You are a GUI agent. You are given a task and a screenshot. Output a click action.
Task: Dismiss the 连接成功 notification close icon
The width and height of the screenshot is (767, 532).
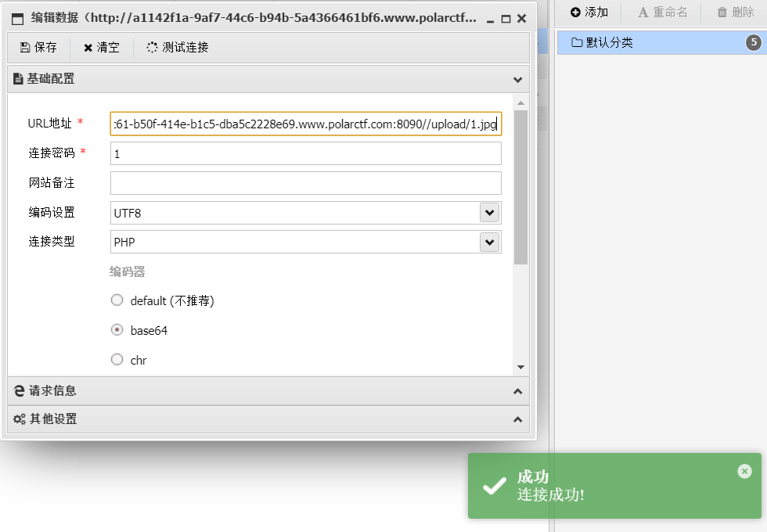[744, 471]
